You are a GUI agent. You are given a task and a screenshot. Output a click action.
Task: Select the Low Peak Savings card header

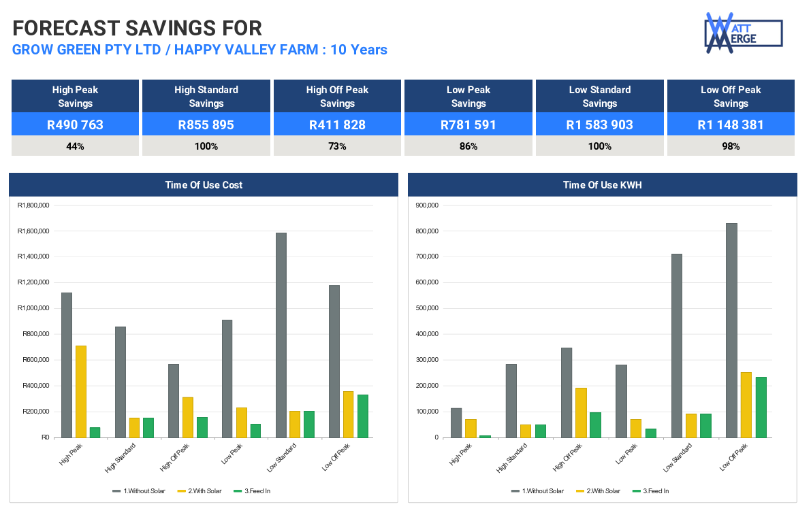pos(468,97)
